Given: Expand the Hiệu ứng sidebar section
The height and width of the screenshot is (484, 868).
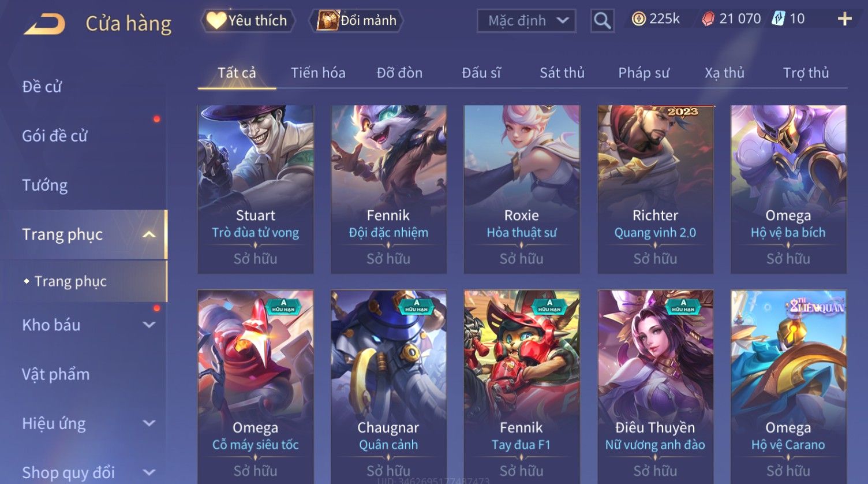Looking at the screenshot, I should tap(149, 423).
